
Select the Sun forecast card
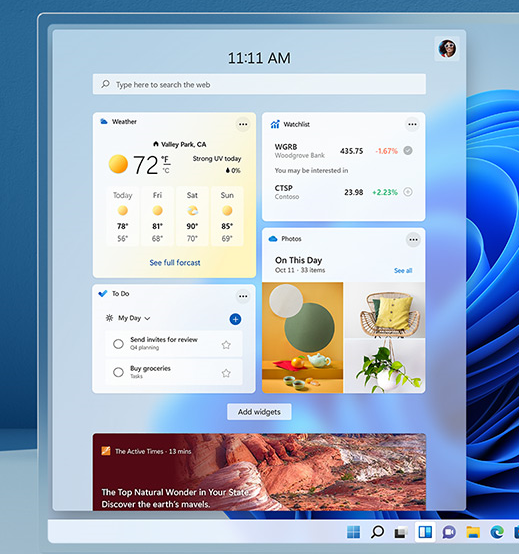[x=227, y=216]
